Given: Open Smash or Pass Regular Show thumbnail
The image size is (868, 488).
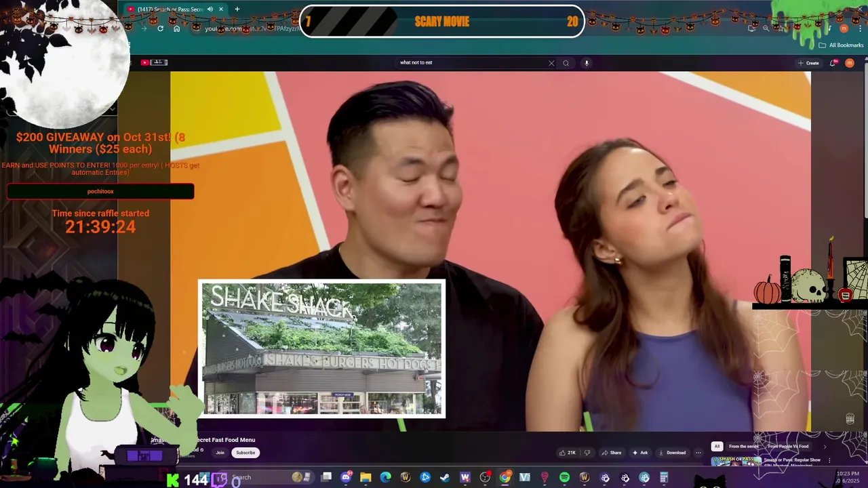Looking at the screenshot, I should coord(736,461).
